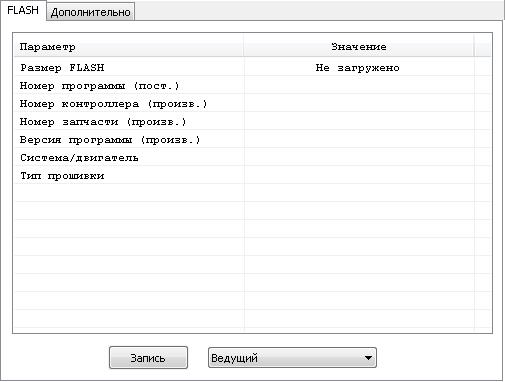
Task: Click the Не загружено value cell
Action: (x=359, y=68)
